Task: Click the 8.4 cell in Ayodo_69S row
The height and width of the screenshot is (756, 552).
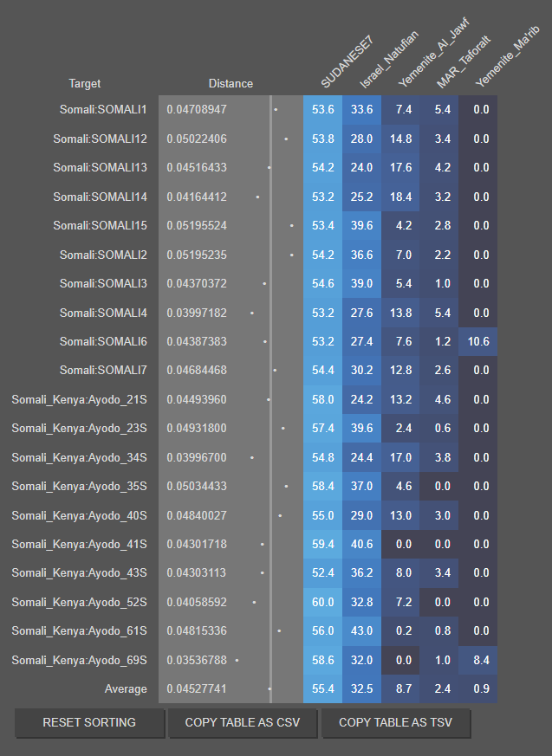Action: (477, 661)
